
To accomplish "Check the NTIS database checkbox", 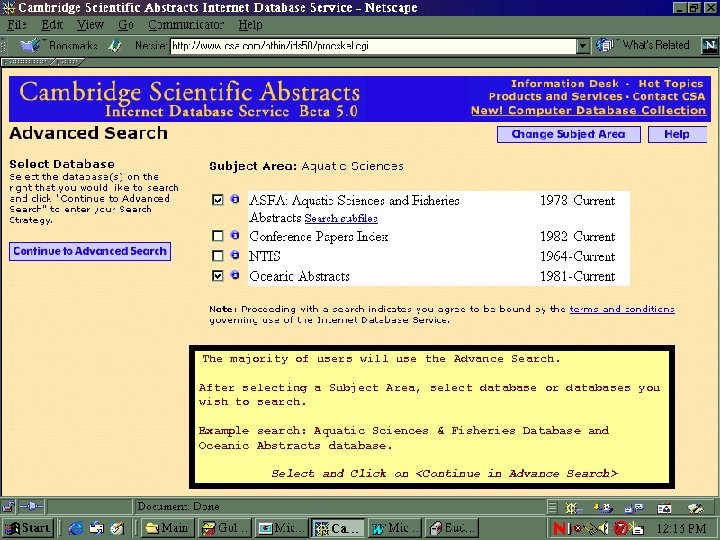I will [x=218, y=255].
